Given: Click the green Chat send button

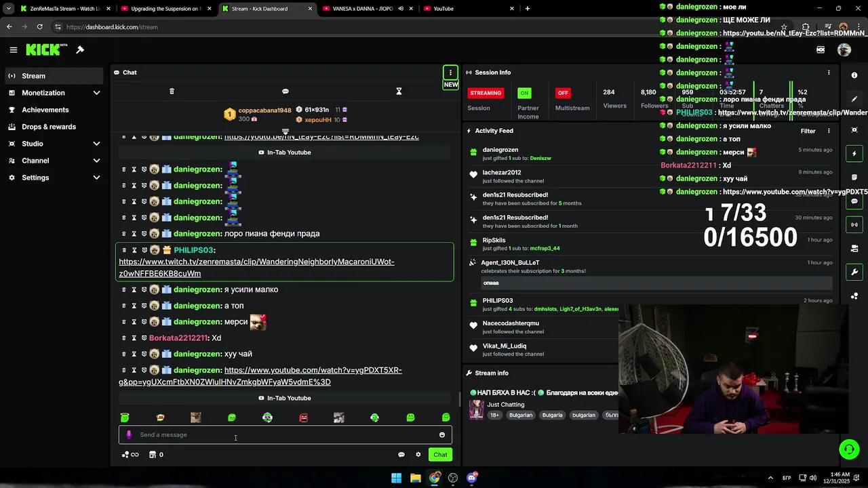Looking at the screenshot, I should click(440, 455).
